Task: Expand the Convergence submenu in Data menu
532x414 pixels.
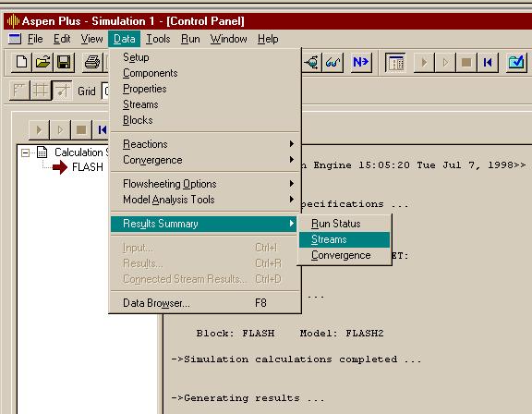Action: pos(205,160)
